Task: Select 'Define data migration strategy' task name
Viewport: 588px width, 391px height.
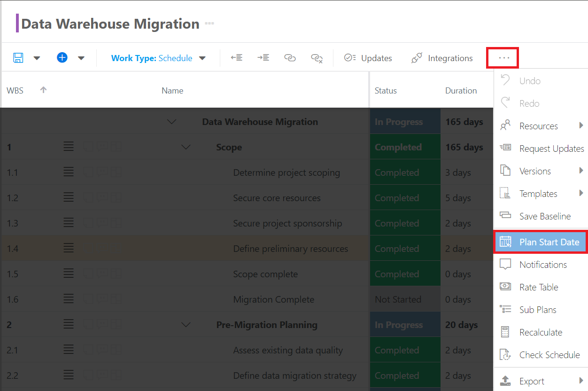Action: point(294,375)
